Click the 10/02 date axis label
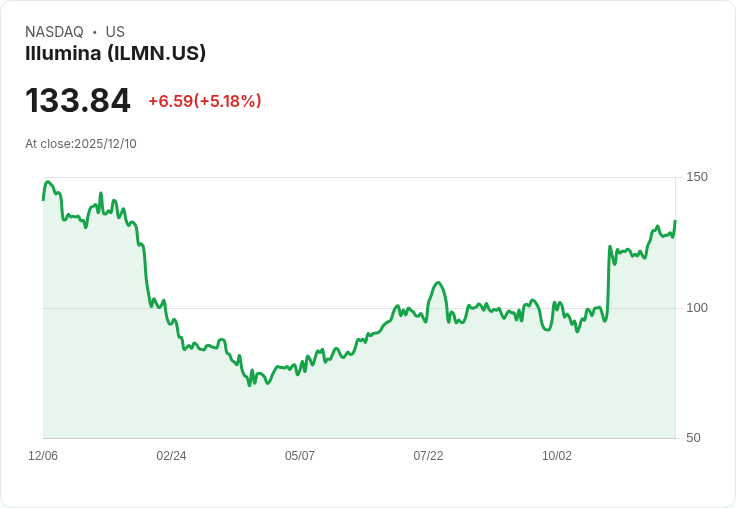This screenshot has width=736, height=508. 557,455
